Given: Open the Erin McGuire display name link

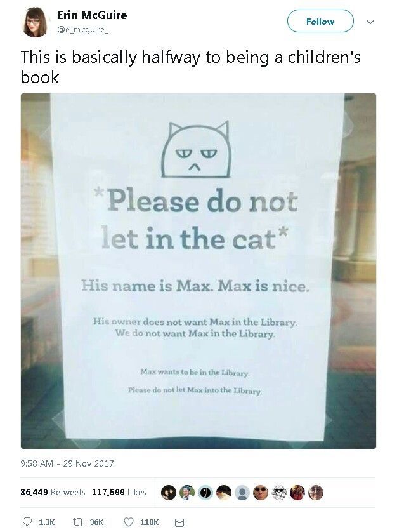Looking at the screenshot, I should coord(92,15).
